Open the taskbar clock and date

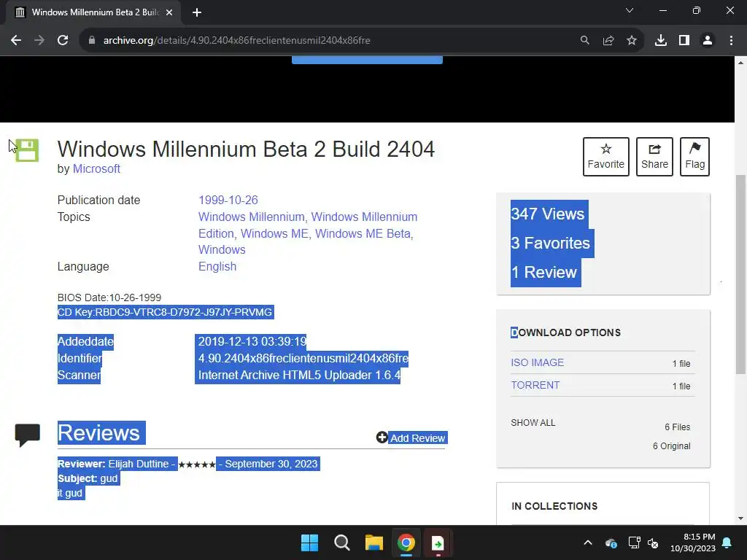click(x=693, y=542)
